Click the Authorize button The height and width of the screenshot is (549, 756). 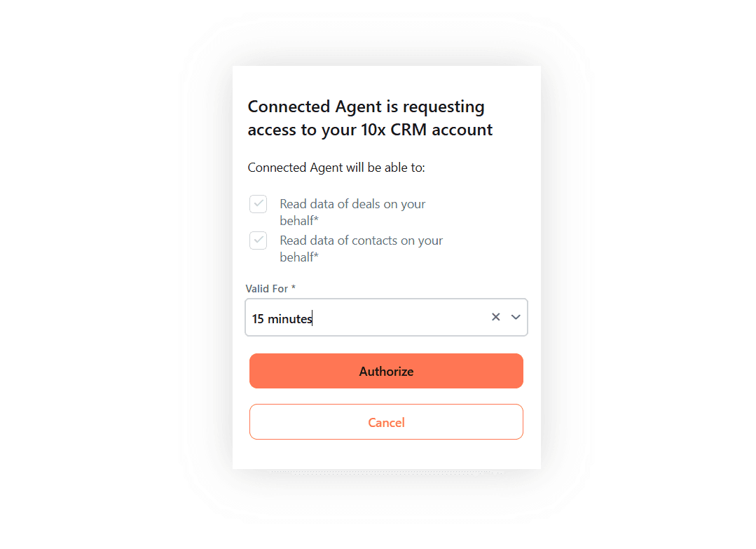click(386, 370)
